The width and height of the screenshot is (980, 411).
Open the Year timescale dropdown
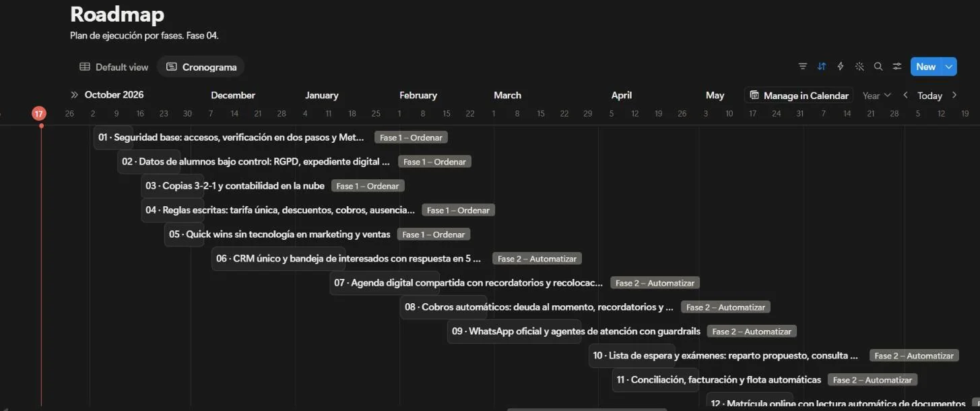876,95
